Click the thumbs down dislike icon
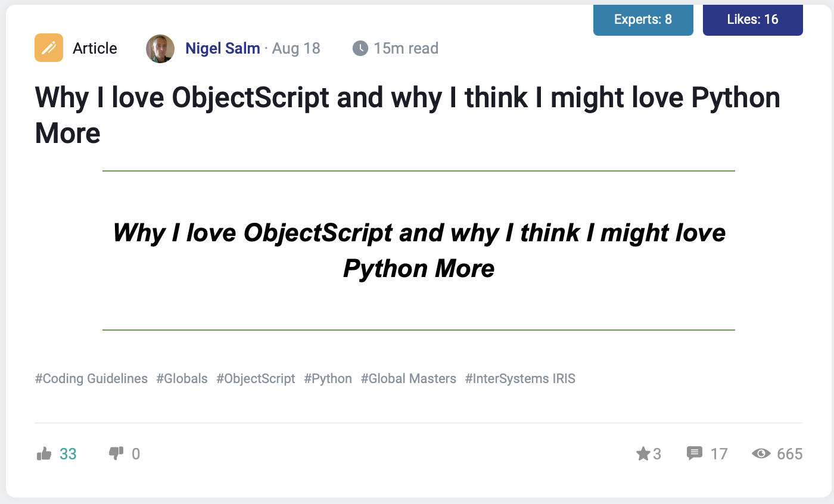The height and width of the screenshot is (504, 834). pyautogui.click(x=116, y=454)
